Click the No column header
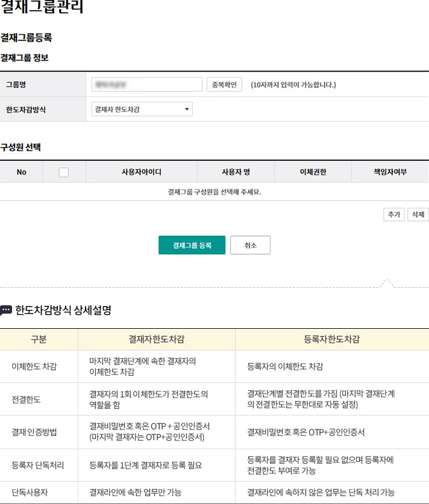This screenshot has width=429, height=504. 22,172
